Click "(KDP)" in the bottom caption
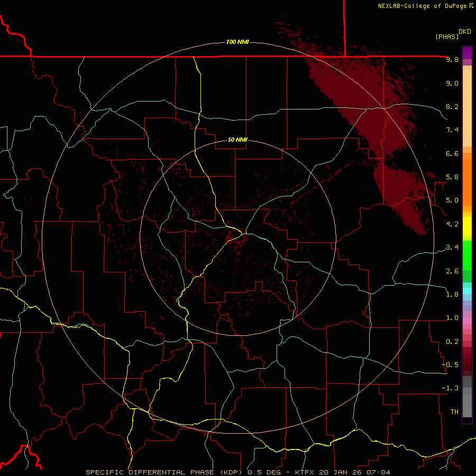The width and height of the screenshot is (476, 476). point(232,472)
